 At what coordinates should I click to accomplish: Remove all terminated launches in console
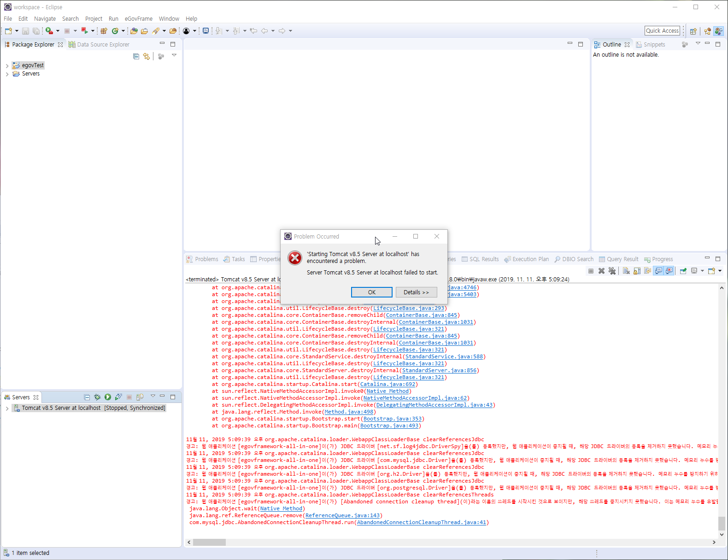612,271
